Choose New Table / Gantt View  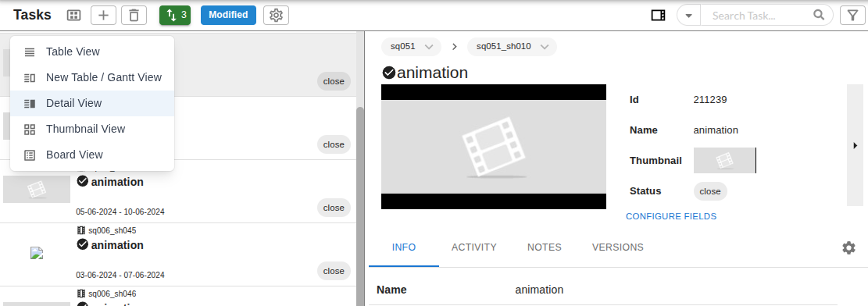tap(92, 77)
